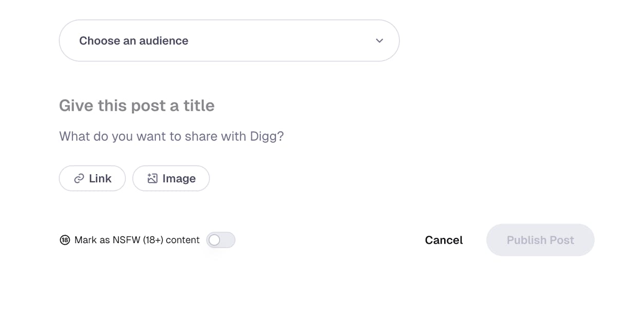Cancel the new post
The image size is (644, 321).
click(x=444, y=240)
